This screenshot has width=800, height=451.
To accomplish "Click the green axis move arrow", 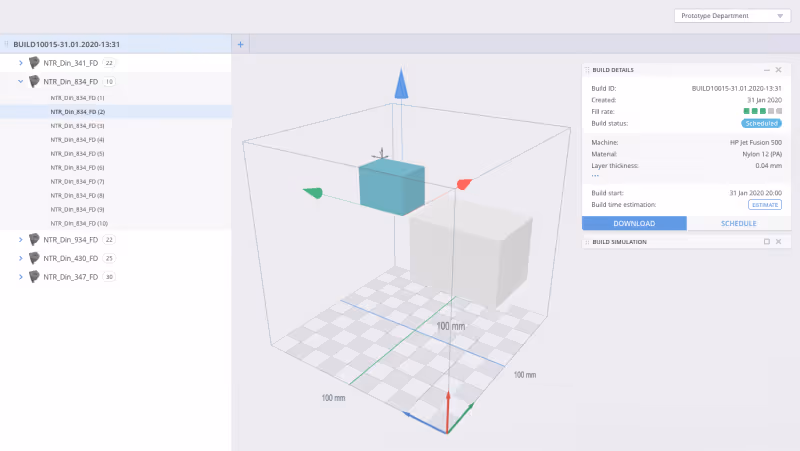I will [313, 192].
